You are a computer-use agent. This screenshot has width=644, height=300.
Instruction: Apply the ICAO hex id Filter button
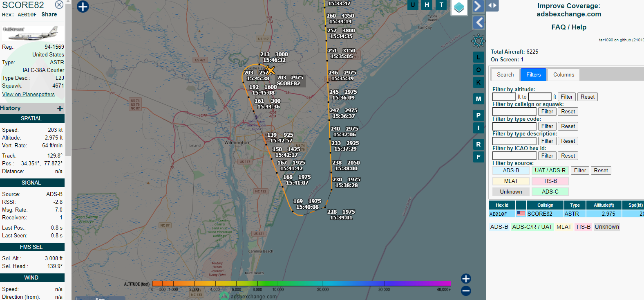pyautogui.click(x=547, y=156)
